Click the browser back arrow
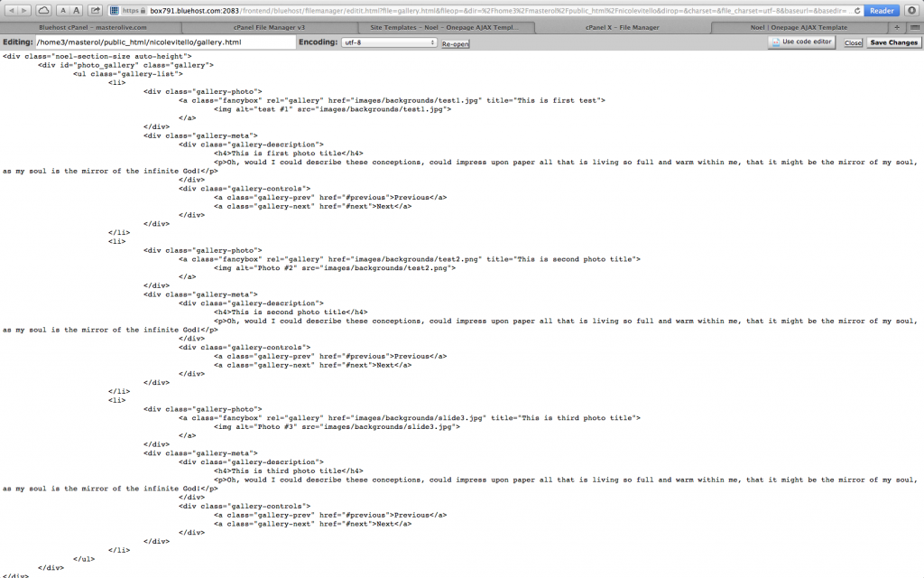Image resolution: width=924 pixels, height=578 pixels. [x=12, y=11]
